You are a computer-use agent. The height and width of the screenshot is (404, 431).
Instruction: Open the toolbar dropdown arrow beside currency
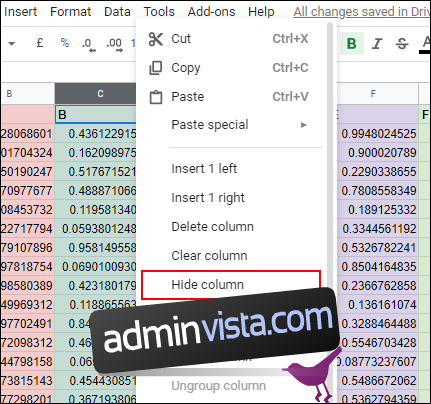click(x=12, y=44)
